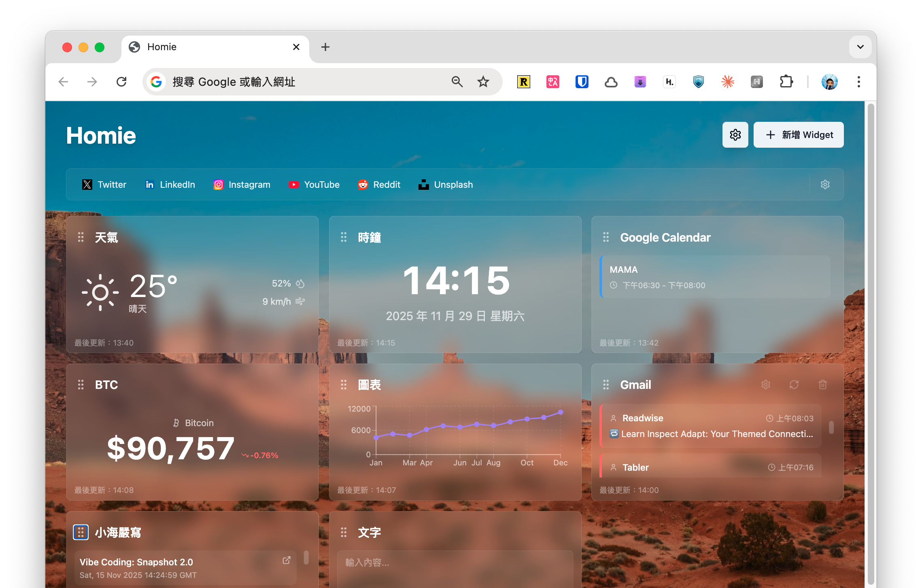Select the Homie browser tab
The height and width of the screenshot is (588, 922).
[215, 47]
